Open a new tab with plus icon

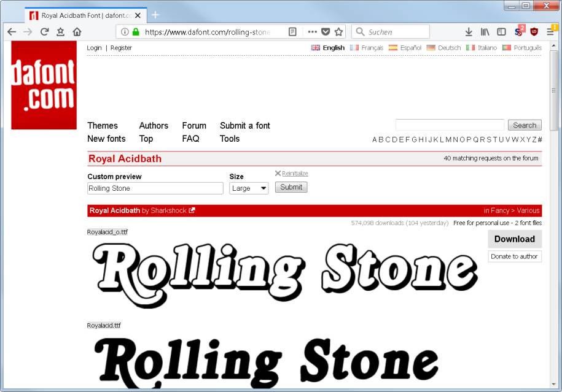[155, 15]
